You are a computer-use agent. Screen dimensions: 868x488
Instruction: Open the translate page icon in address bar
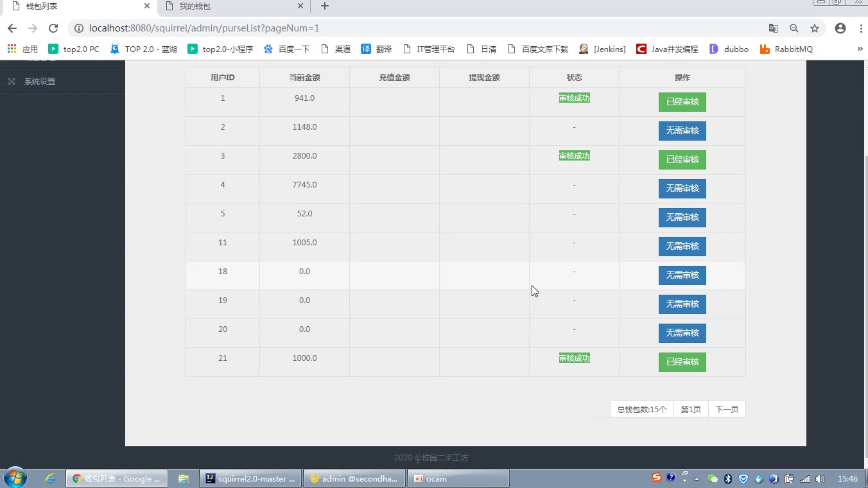[774, 28]
